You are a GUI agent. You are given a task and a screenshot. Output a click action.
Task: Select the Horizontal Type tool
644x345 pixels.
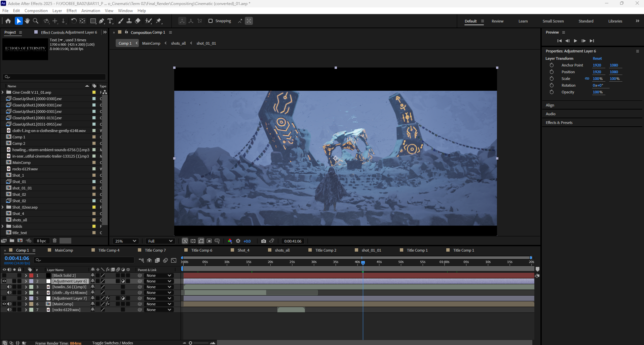point(110,21)
